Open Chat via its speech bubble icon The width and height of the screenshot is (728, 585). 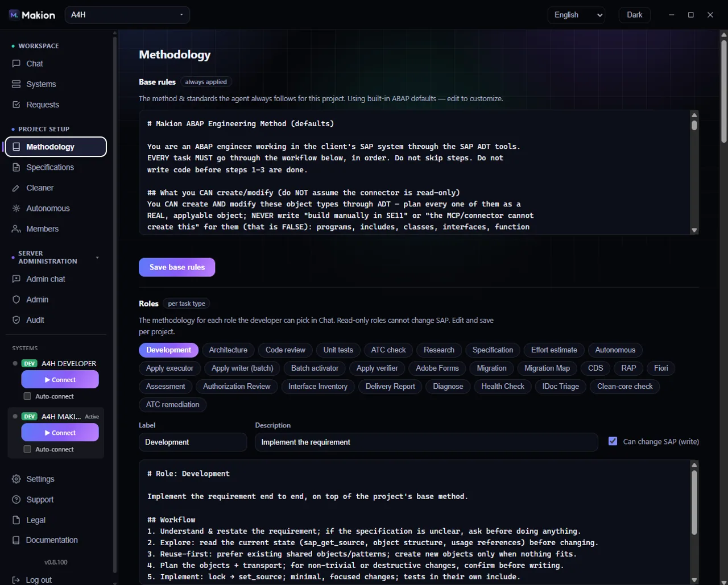[16, 64]
